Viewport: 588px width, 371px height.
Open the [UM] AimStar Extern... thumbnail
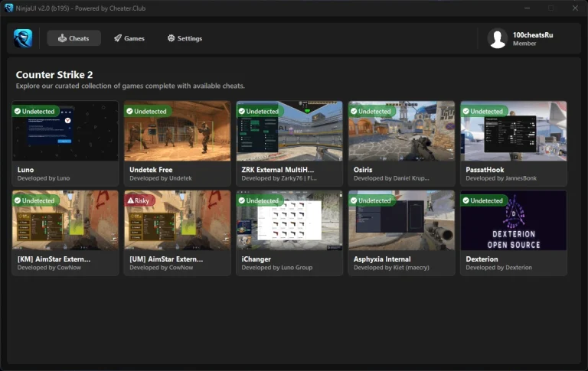point(178,220)
